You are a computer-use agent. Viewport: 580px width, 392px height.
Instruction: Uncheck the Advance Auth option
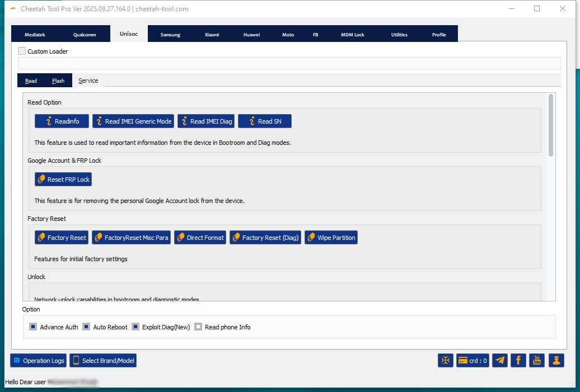[33, 327]
